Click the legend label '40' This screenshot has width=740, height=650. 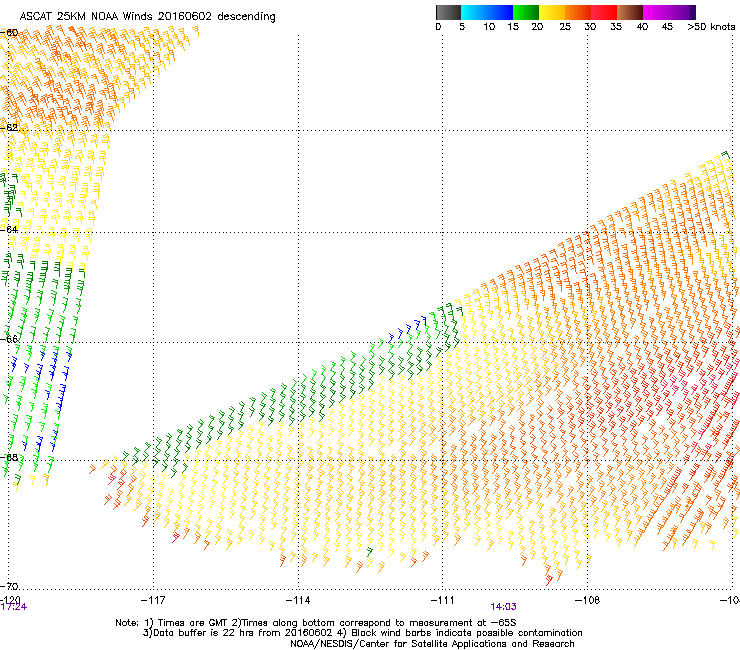pos(642,27)
